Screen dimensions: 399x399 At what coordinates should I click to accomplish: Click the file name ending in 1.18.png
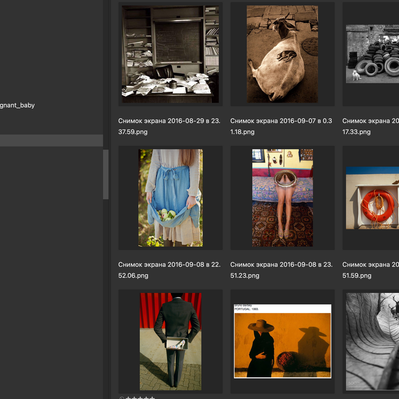click(281, 126)
